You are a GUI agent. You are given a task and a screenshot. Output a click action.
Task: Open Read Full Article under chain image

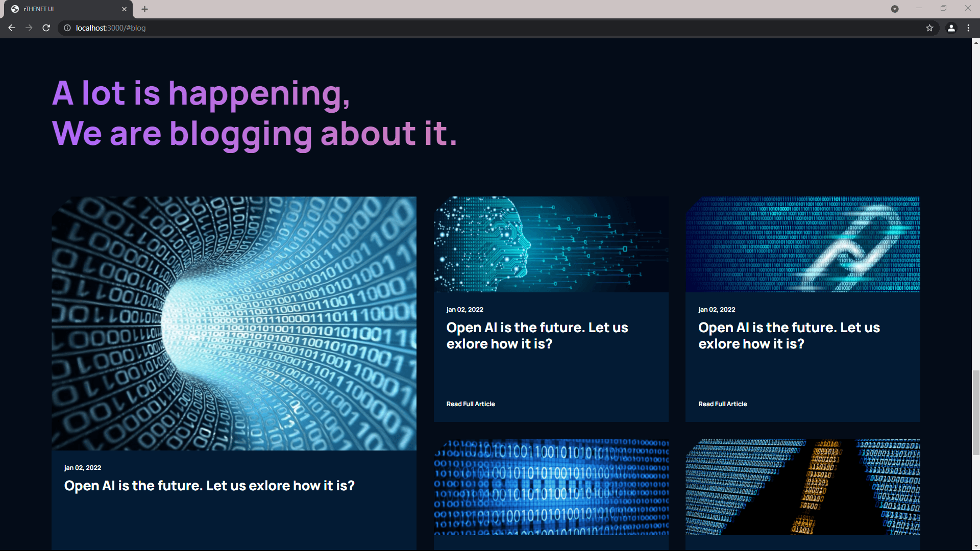point(722,404)
